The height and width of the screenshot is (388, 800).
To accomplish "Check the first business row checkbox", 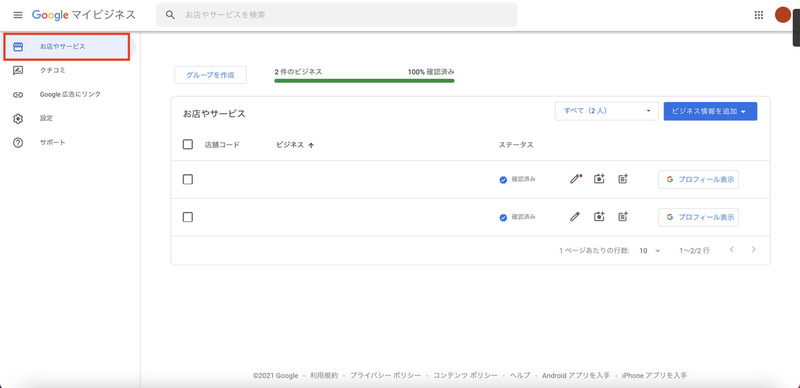I will [188, 179].
